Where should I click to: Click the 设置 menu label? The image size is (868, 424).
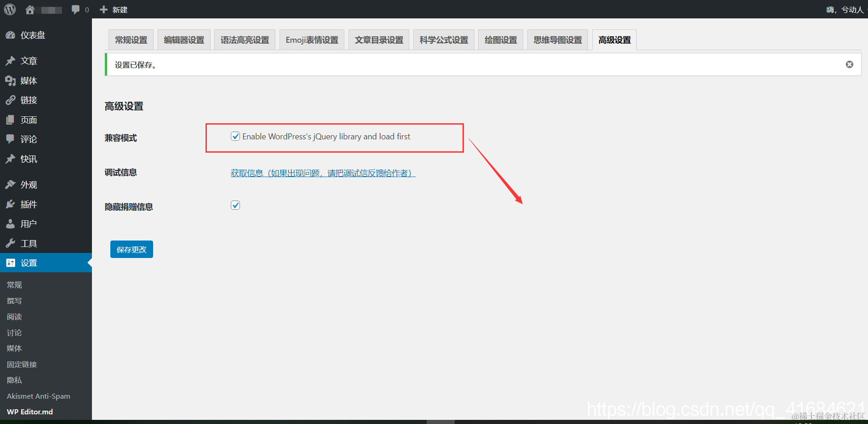(29, 263)
